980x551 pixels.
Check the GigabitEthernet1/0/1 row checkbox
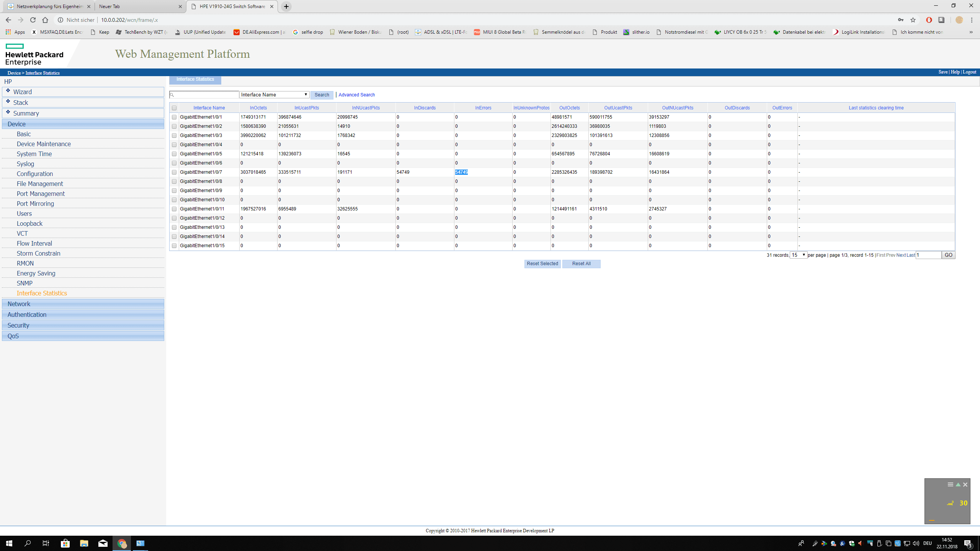174,117
